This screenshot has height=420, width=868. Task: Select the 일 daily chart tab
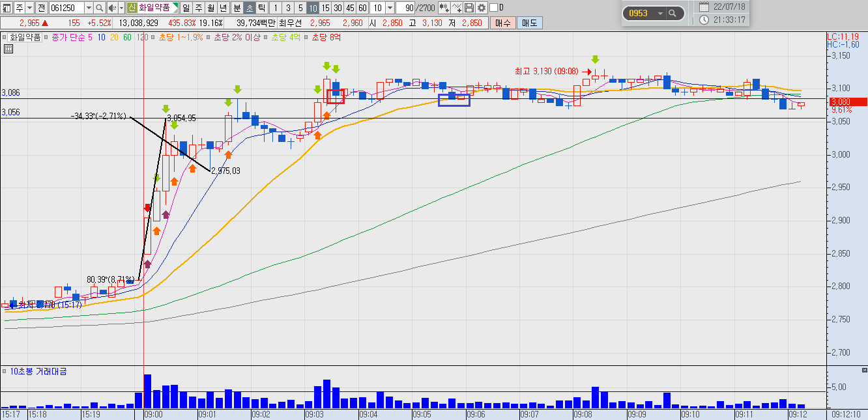(186, 8)
